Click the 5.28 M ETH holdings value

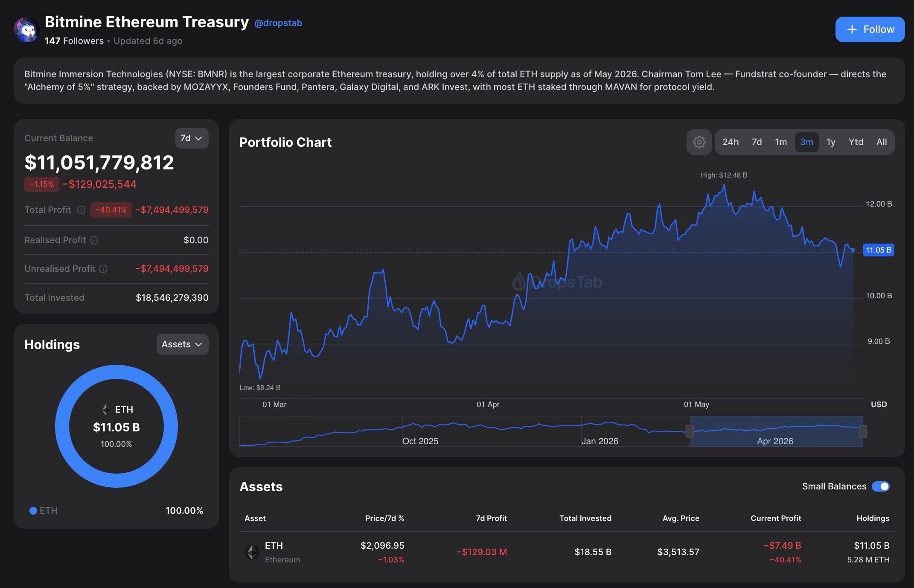(x=868, y=560)
